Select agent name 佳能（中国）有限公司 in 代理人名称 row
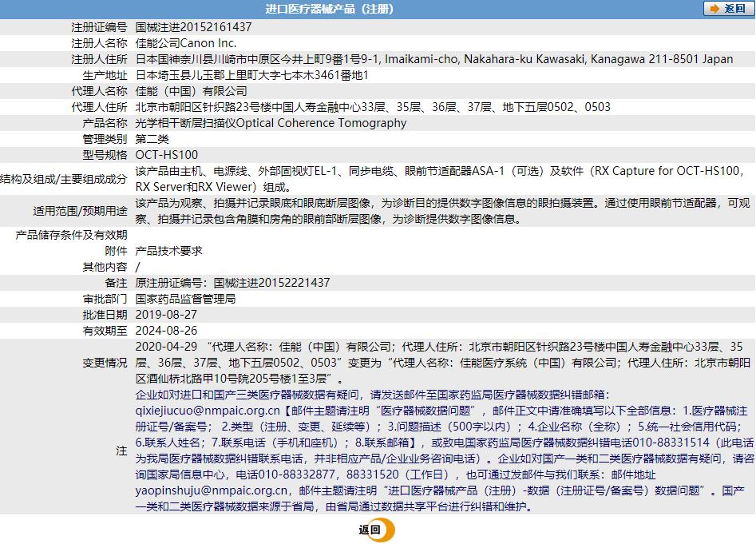The height and width of the screenshot is (544, 756). pyautogui.click(x=191, y=91)
